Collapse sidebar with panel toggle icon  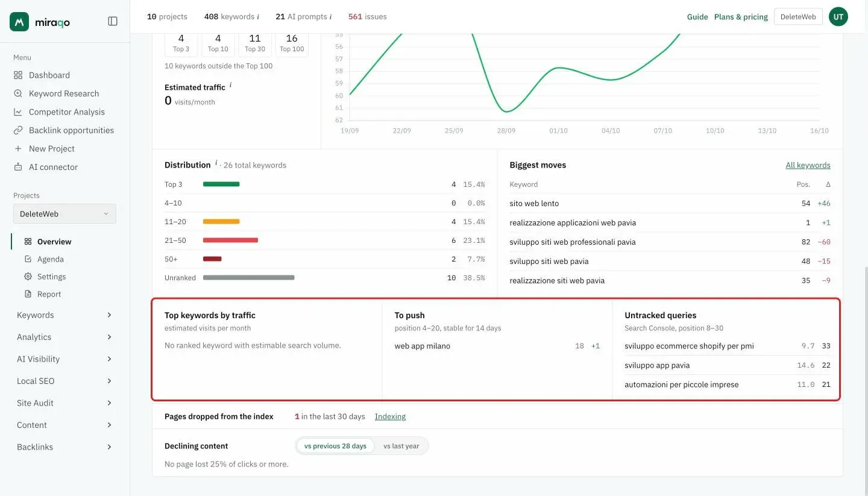coord(113,21)
